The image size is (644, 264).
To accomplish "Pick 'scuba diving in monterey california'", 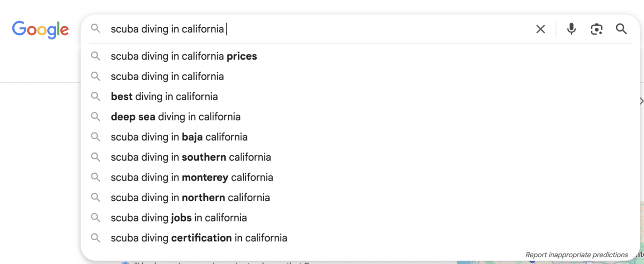I will [x=360, y=177].
